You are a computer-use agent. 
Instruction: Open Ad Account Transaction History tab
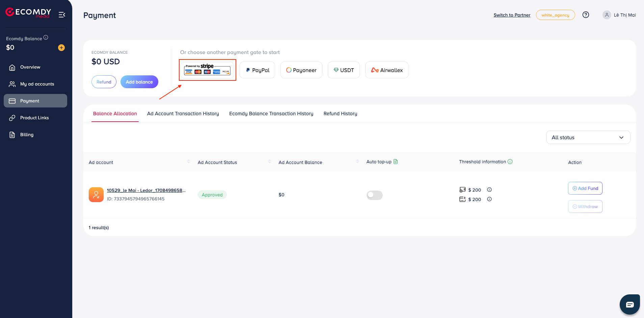click(183, 114)
